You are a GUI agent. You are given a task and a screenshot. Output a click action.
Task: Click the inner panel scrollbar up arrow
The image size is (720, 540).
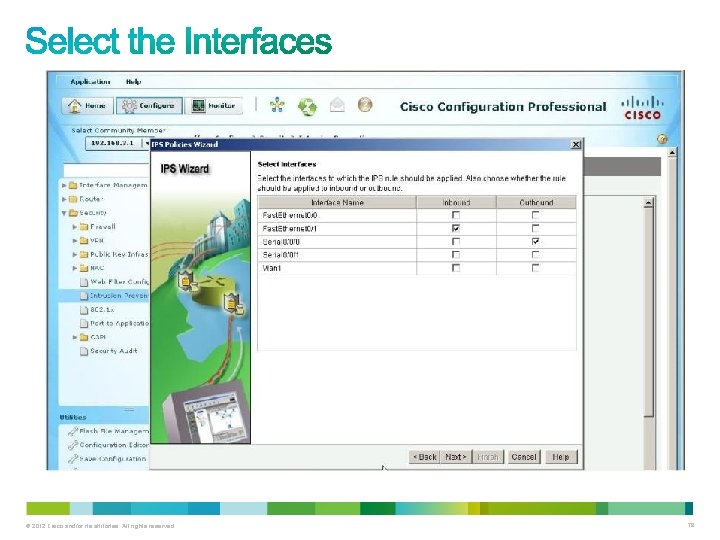click(648, 202)
